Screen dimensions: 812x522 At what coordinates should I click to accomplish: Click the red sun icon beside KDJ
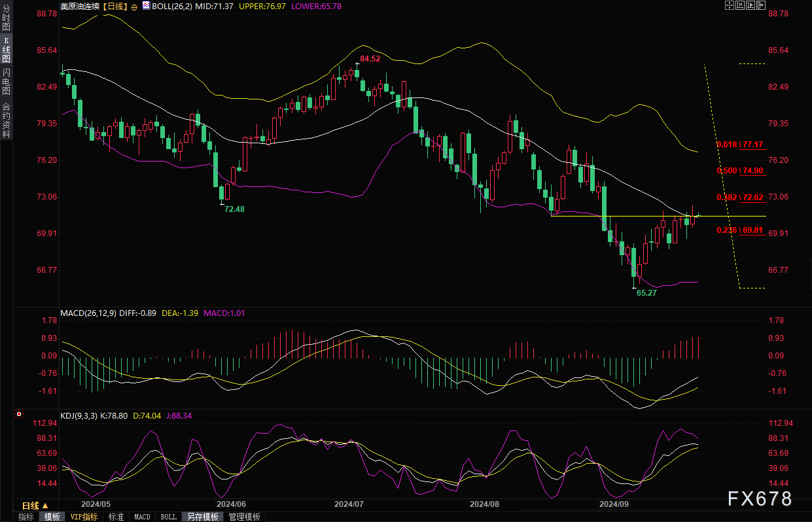point(18,414)
